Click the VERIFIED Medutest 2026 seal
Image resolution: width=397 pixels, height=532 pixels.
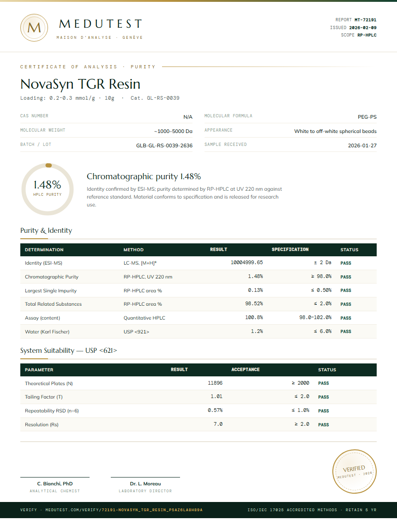[354, 471]
